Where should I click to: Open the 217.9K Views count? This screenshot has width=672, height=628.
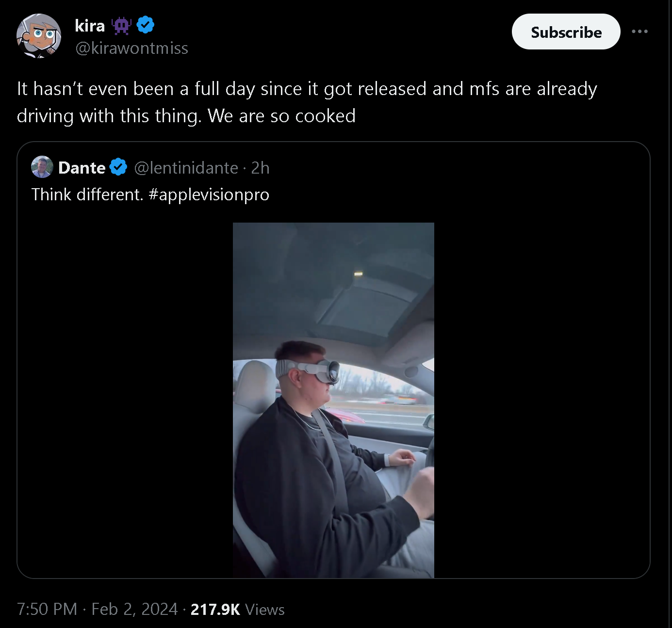pyautogui.click(x=237, y=609)
